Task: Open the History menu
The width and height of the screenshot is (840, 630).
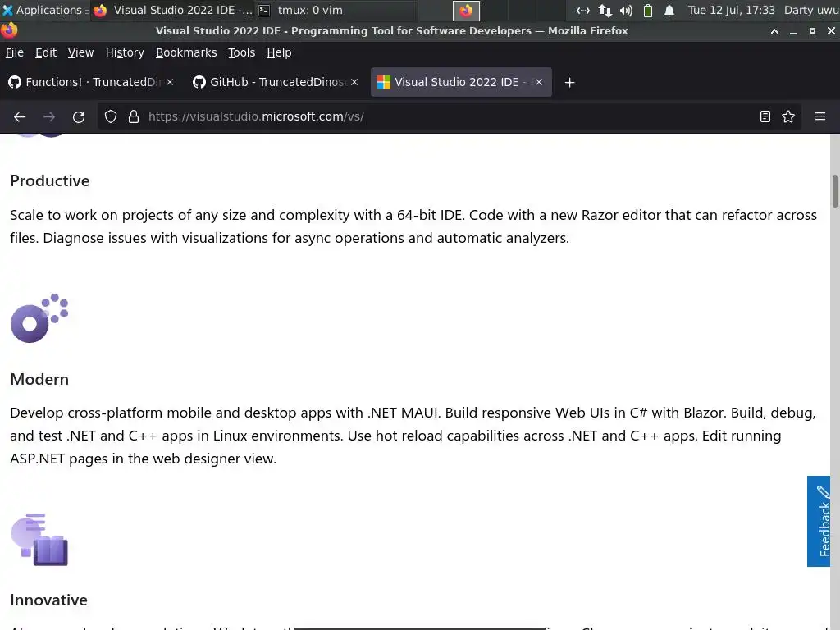Action: click(x=125, y=52)
